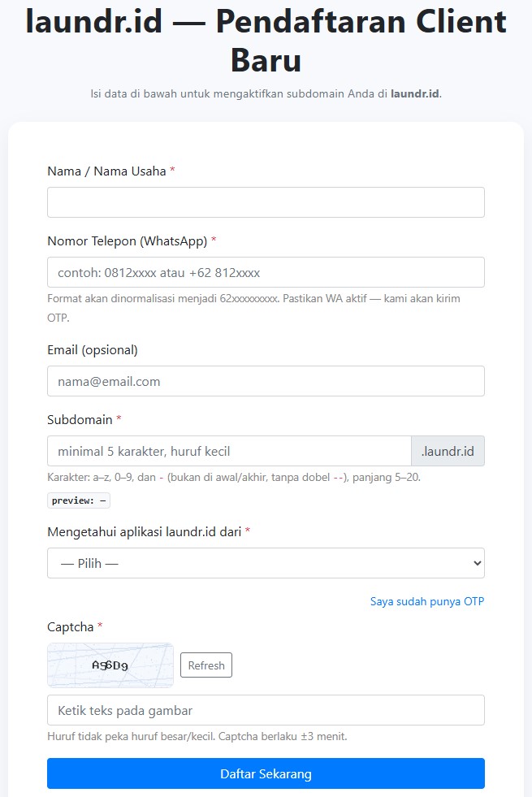This screenshot has height=797, width=532.
Task: Open the "— Pilih —" dropdown
Action: pyautogui.click(x=266, y=563)
